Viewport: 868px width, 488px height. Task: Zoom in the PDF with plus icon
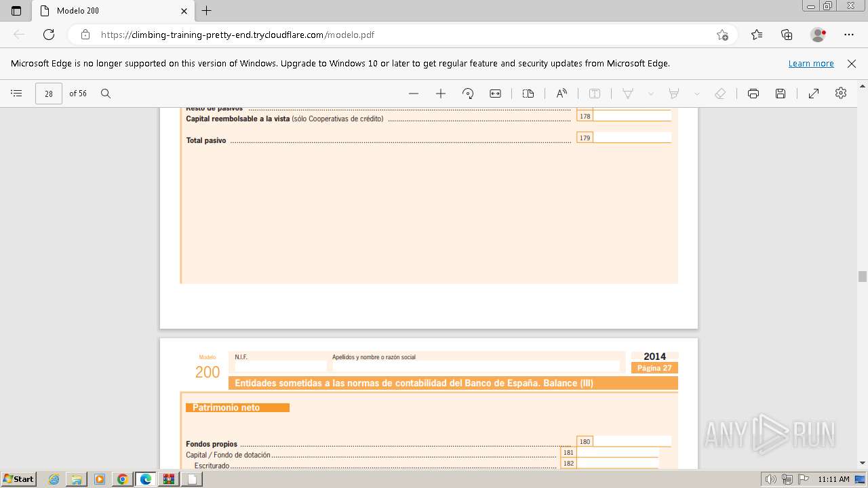click(441, 94)
